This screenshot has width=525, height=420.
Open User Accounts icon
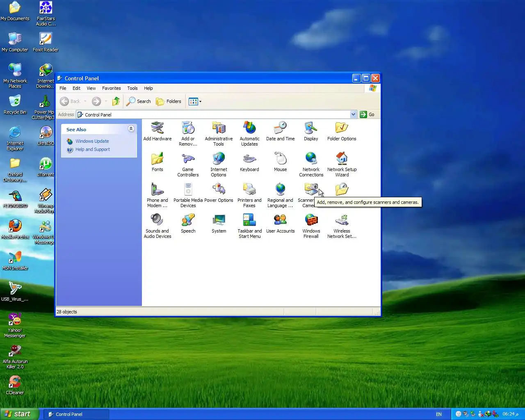click(280, 224)
